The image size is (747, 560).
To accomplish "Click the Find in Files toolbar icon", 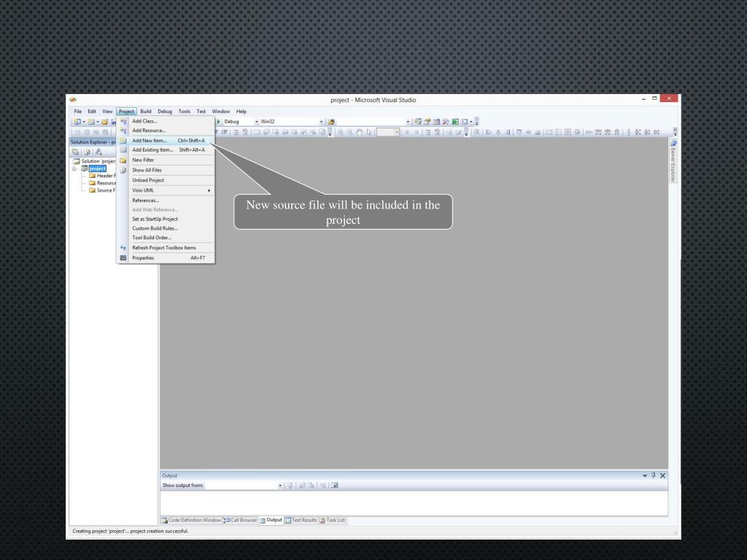I will coord(331,122).
